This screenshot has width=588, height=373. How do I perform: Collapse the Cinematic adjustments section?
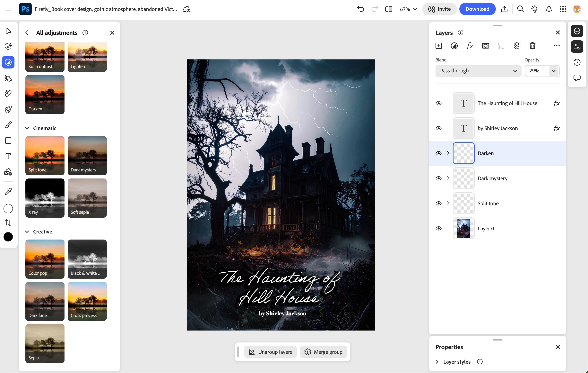(27, 128)
